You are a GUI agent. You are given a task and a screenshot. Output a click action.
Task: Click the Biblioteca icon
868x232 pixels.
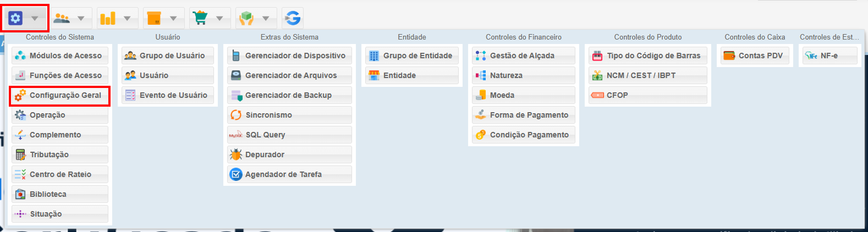[x=20, y=194]
